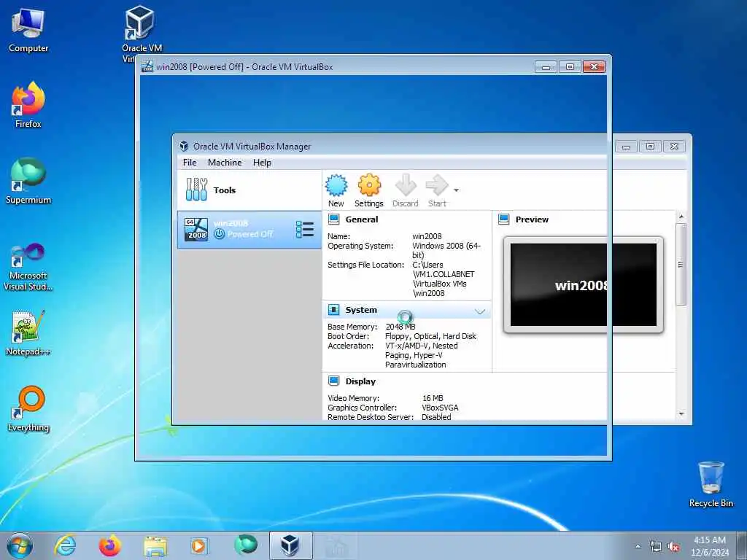Viewport: 747px width, 560px height.
Task: Click the Discard arrow icon
Action: [406, 186]
